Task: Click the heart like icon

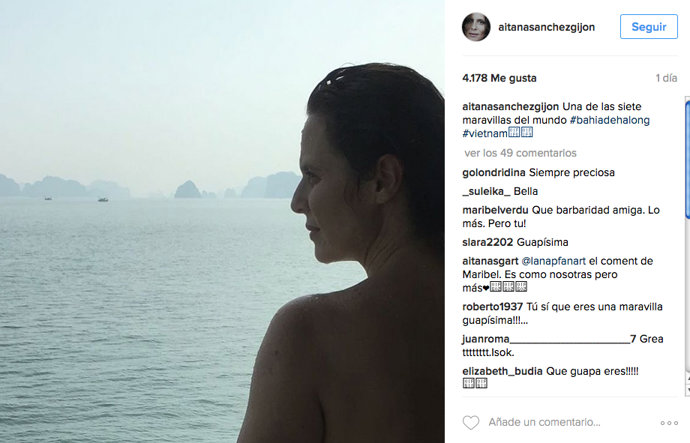Action: pos(470,423)
